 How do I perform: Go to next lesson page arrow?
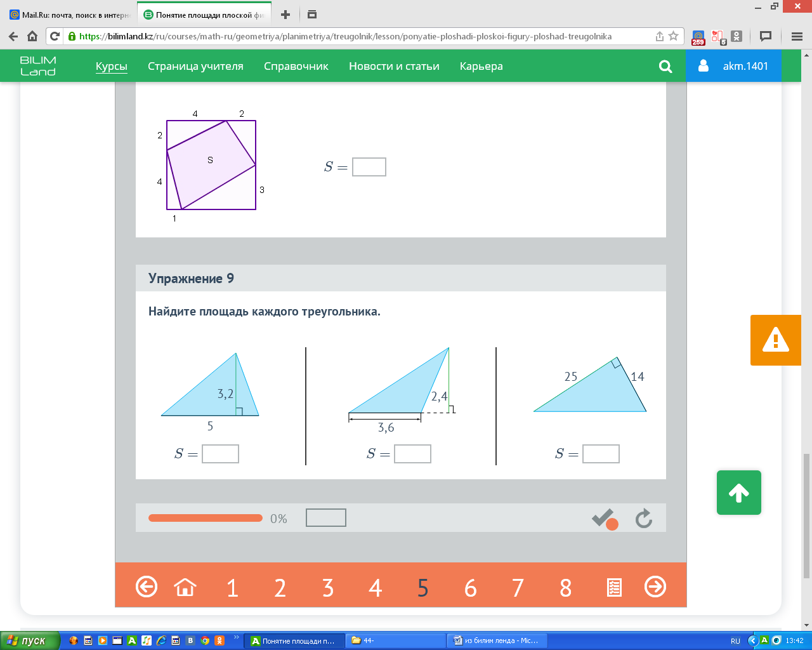655,587
